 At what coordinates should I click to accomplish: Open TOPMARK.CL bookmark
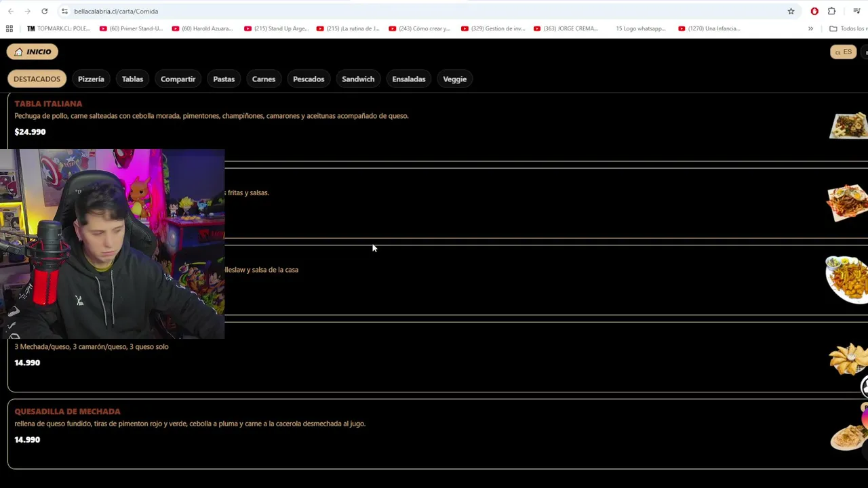coord(58,28)
